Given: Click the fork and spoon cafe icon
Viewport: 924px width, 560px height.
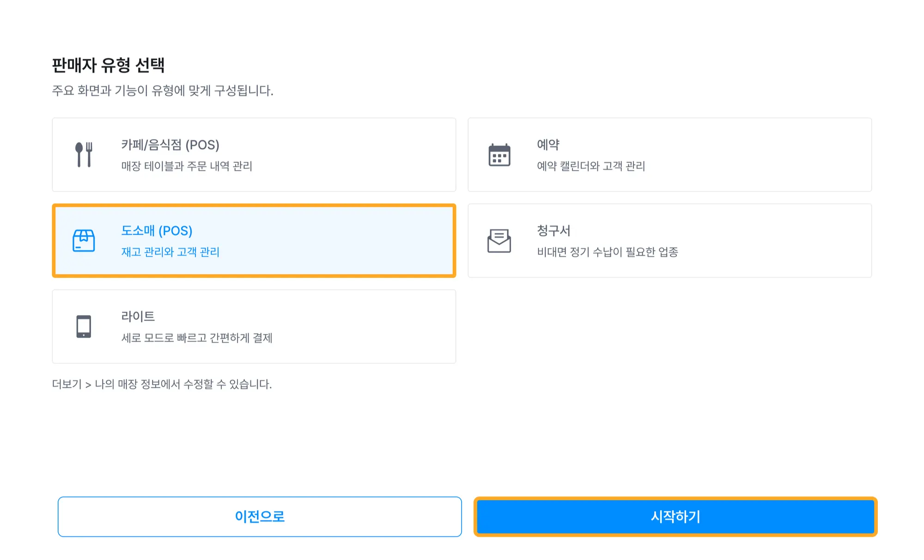Looking at the screenshot, I should tap(84, 155).
